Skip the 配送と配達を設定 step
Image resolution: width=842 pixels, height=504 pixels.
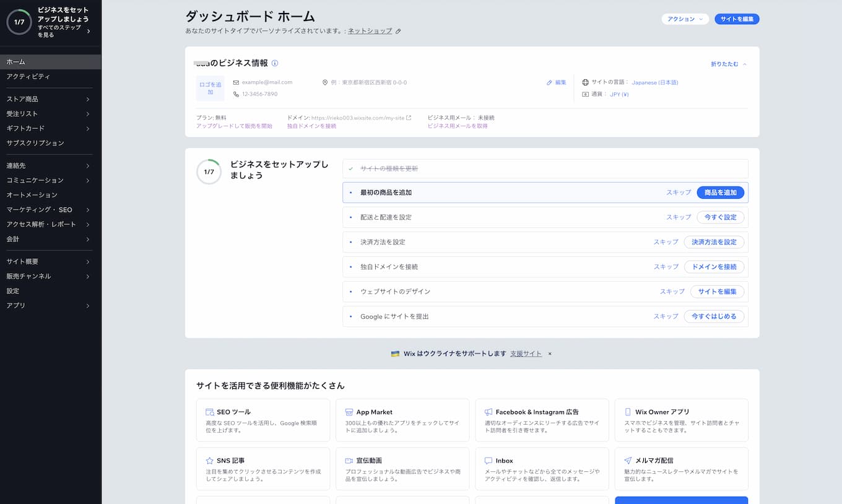tap(679, 217)
